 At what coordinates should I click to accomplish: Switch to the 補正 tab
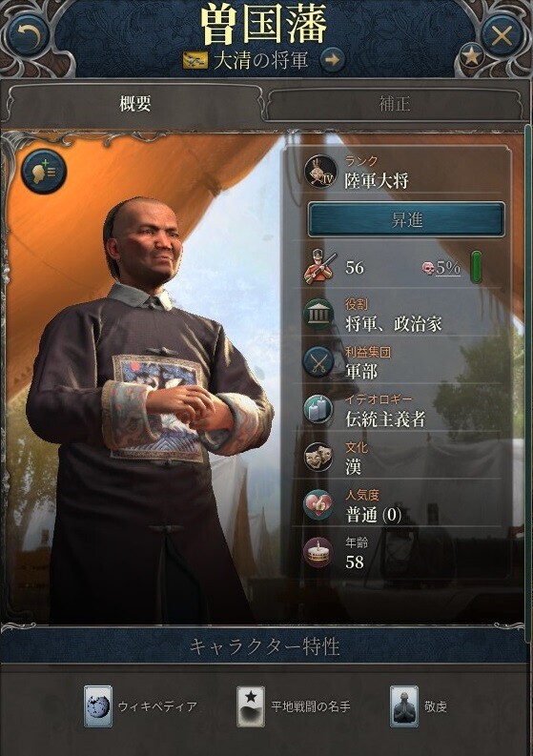click(395, 104)
